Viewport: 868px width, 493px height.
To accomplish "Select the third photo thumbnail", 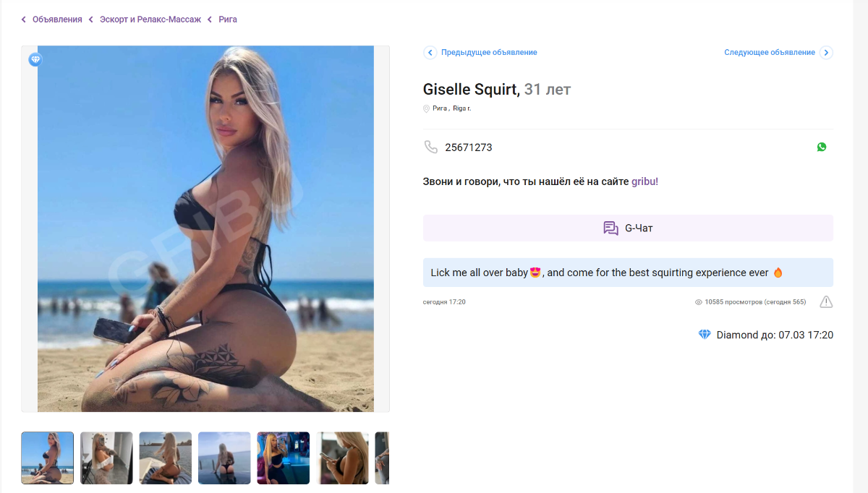I will (x=166, y=458).
